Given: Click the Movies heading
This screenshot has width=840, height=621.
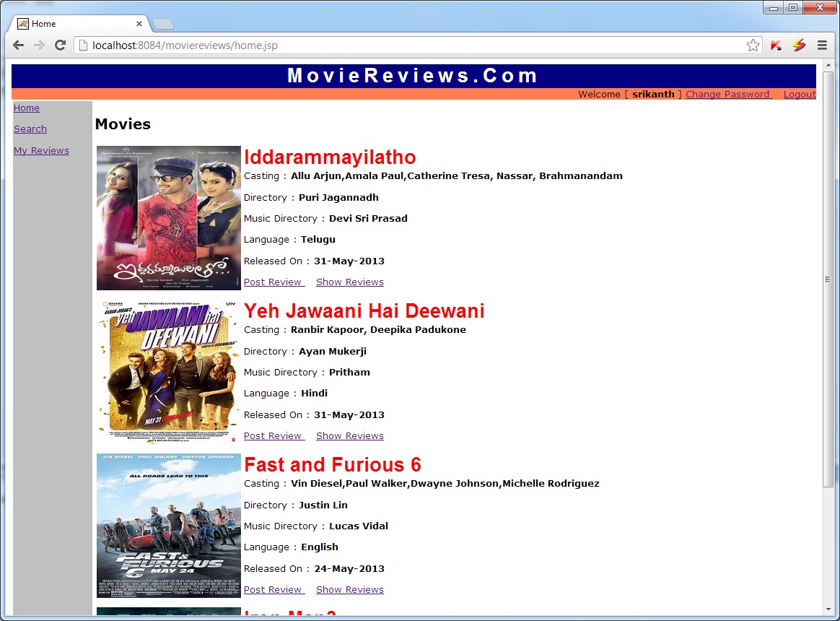Looking at the screenshot, I should pos(123,124).
